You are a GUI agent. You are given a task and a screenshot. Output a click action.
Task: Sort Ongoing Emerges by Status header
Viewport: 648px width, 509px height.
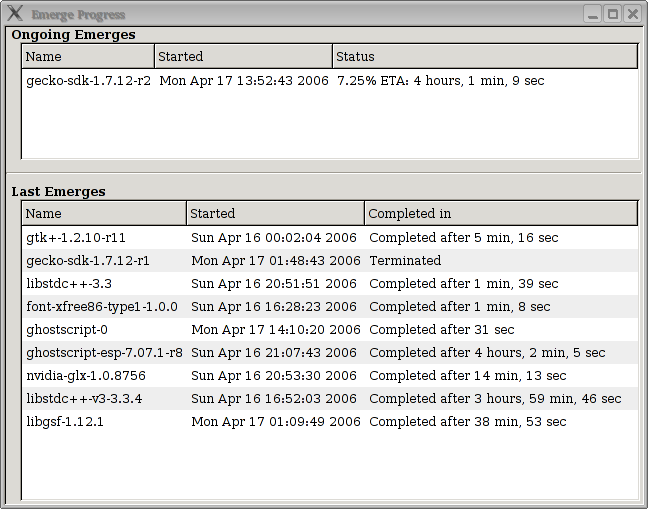click(x=485, y=56)
